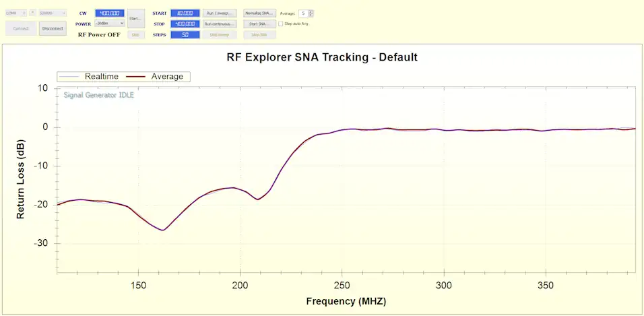Screen dimensions: 644x316
Task: Select the CW frequency field
Action: [109, 13]
